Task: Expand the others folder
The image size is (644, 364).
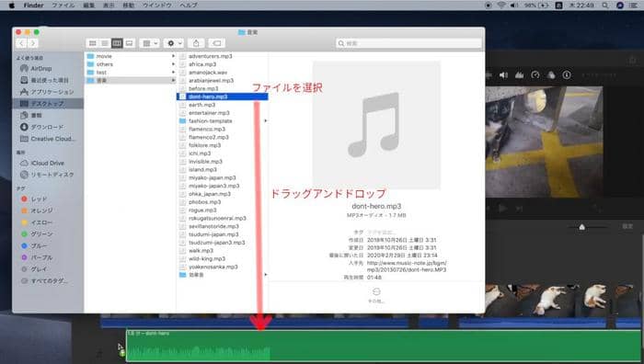Action: pos(173,64)
